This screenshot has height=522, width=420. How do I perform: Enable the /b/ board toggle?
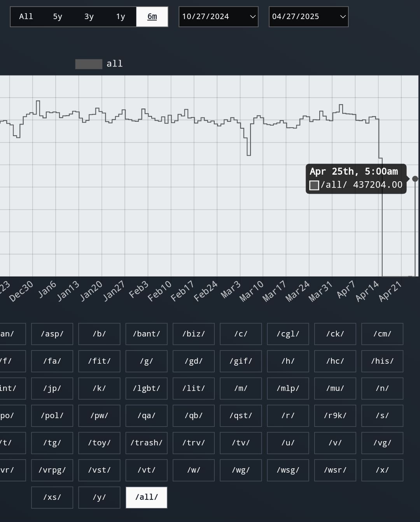99,334
